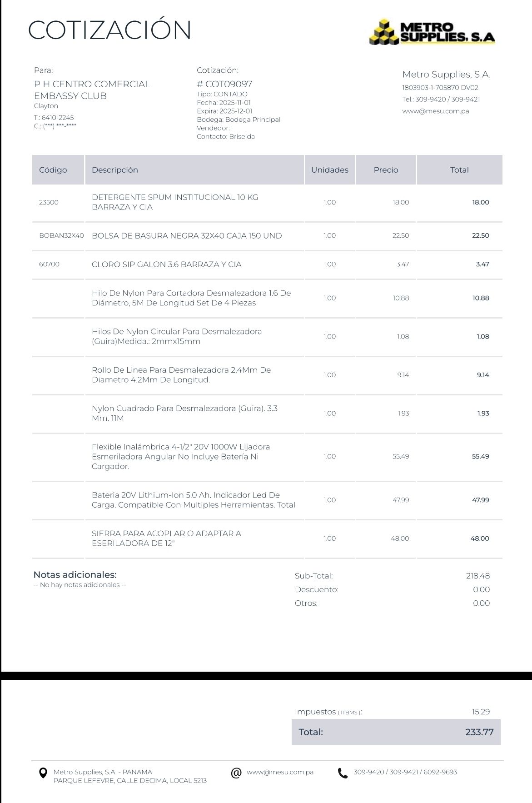This screenshot has height=803, width=532.
Task: Click the SIERRA PARA ACOPLAR item description
Action: tap(166, 539)
